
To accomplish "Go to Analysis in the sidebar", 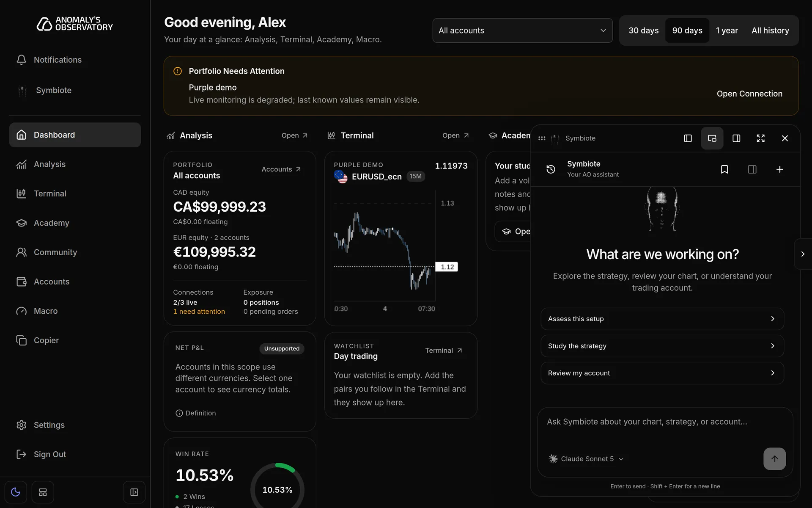I will [75, 164].
